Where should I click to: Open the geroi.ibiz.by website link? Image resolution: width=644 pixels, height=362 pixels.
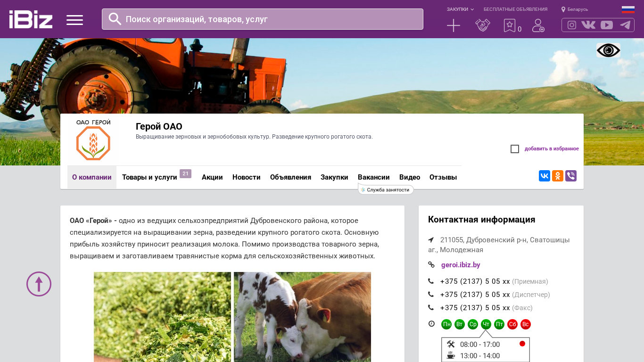[x=461, y=265]
